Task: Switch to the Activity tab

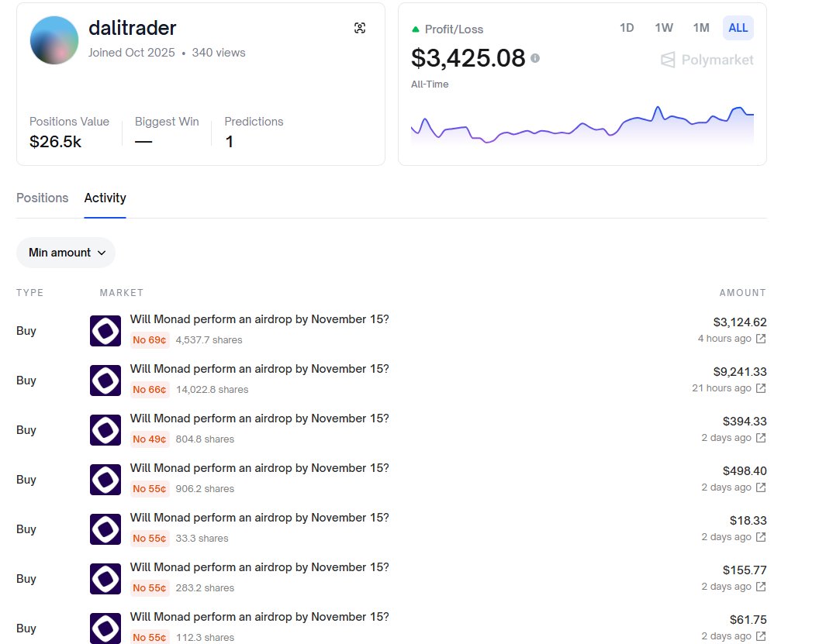Action: click(105, 198)
